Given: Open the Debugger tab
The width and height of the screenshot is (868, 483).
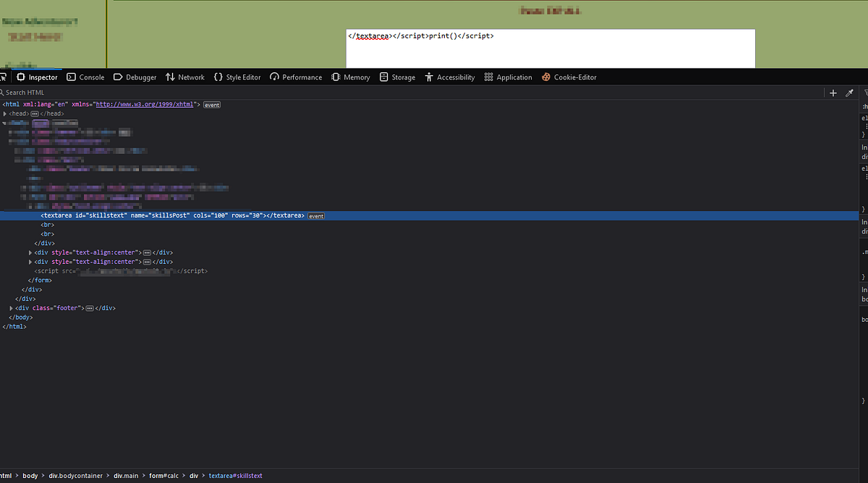Looking at the screenshot, I should point(135,77).
